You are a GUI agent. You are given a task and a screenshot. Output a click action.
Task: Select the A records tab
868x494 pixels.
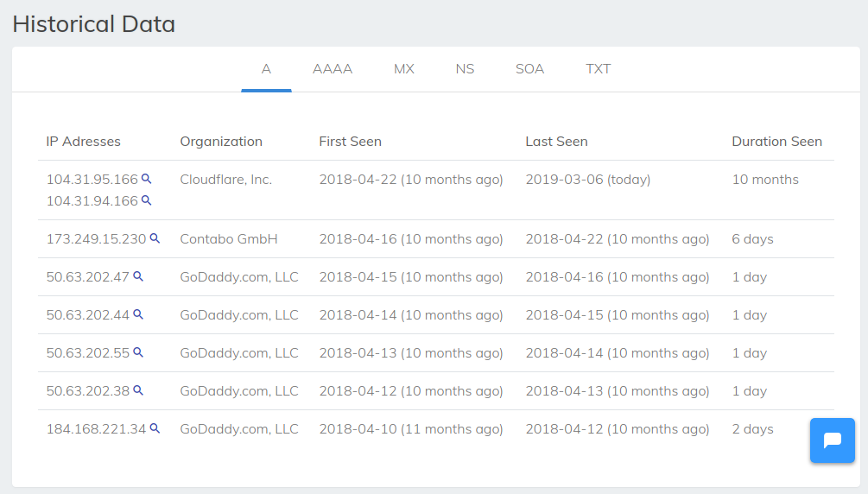coord(266,69)
